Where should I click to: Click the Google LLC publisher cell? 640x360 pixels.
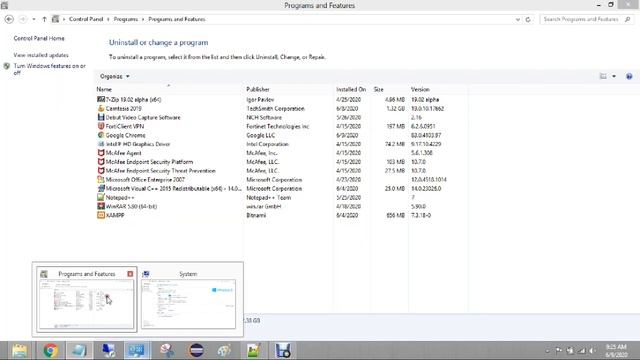(260, 135)
